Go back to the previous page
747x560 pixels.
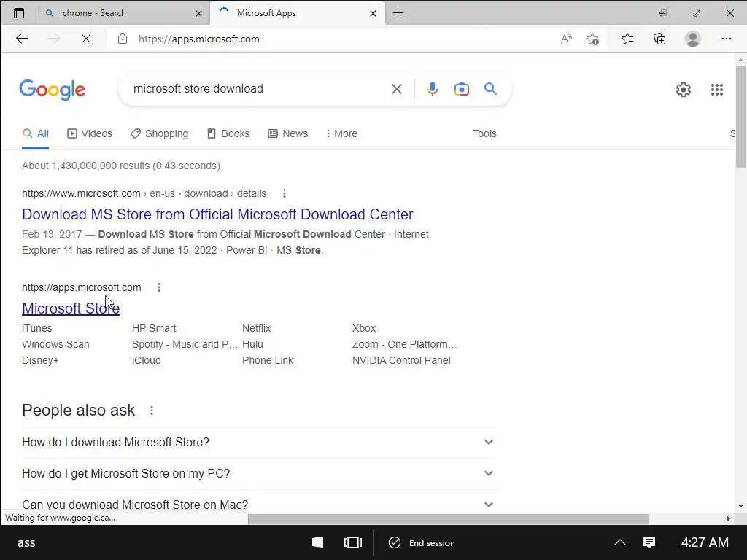point(22,39)
